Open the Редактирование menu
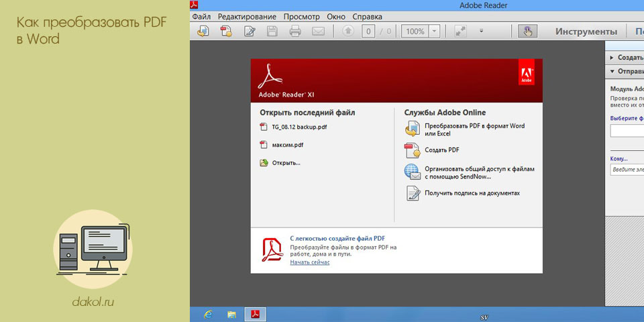 click(247, 17)
